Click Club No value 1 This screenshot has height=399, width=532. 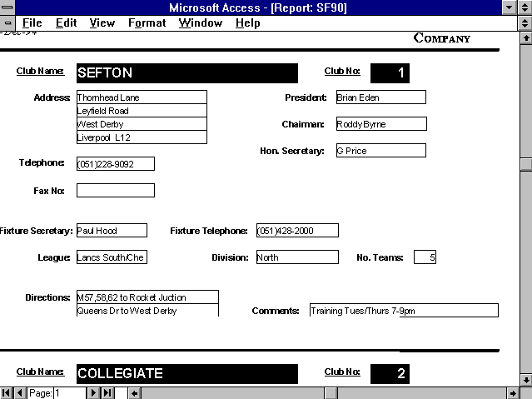[x=390, y=73]
